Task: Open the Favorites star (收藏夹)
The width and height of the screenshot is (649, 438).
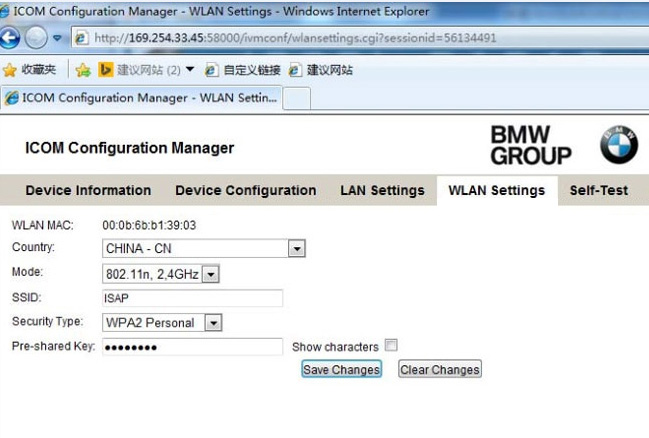Action: click(29, 70)
